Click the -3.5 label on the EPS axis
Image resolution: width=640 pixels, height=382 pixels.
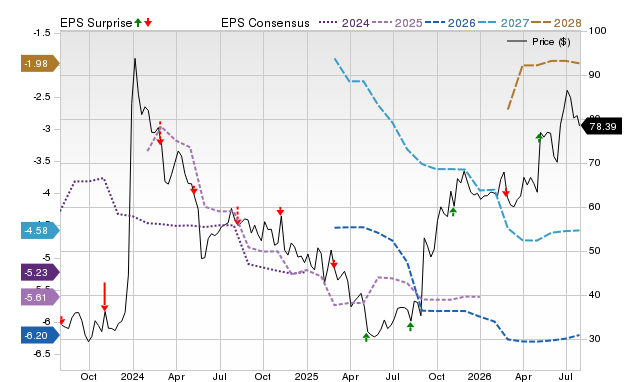[42, 161]
